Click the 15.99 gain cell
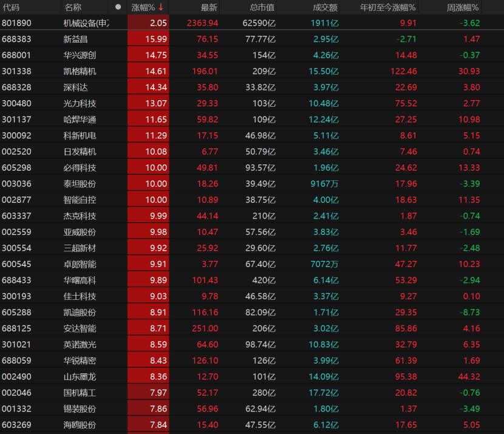 pos(148,39)
